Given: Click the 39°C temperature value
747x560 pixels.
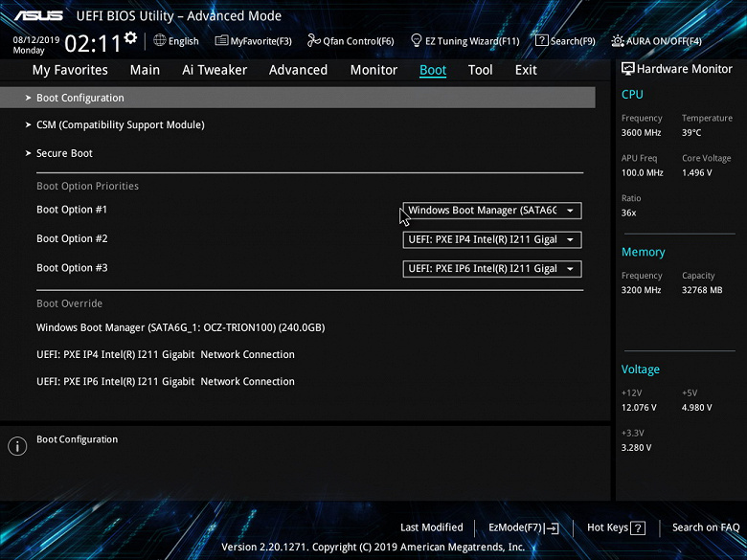Looking at the screenshot, I should tap(691, 133).
